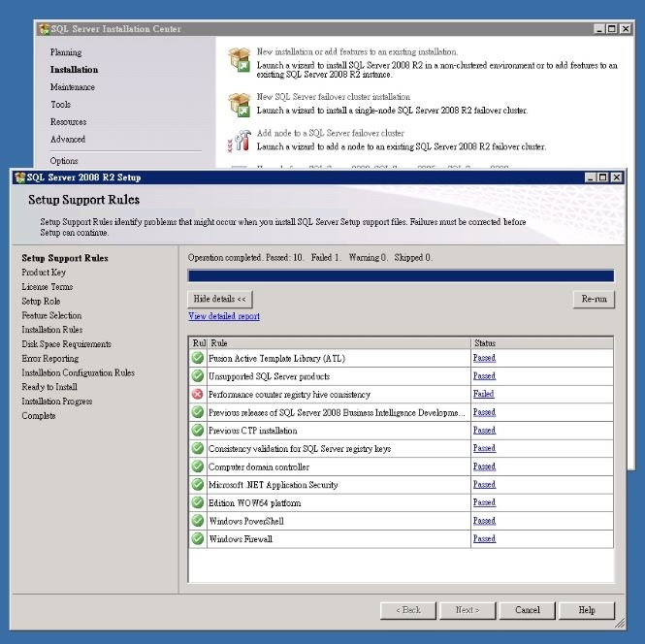Select Error Reporting step in left list
645x644 pixels.
(x=50, y=358)
